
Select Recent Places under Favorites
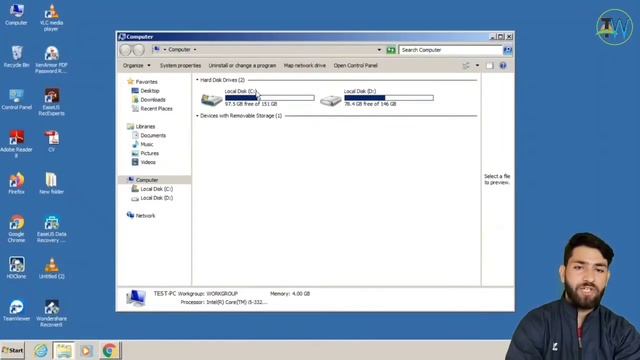coord(152,109)
